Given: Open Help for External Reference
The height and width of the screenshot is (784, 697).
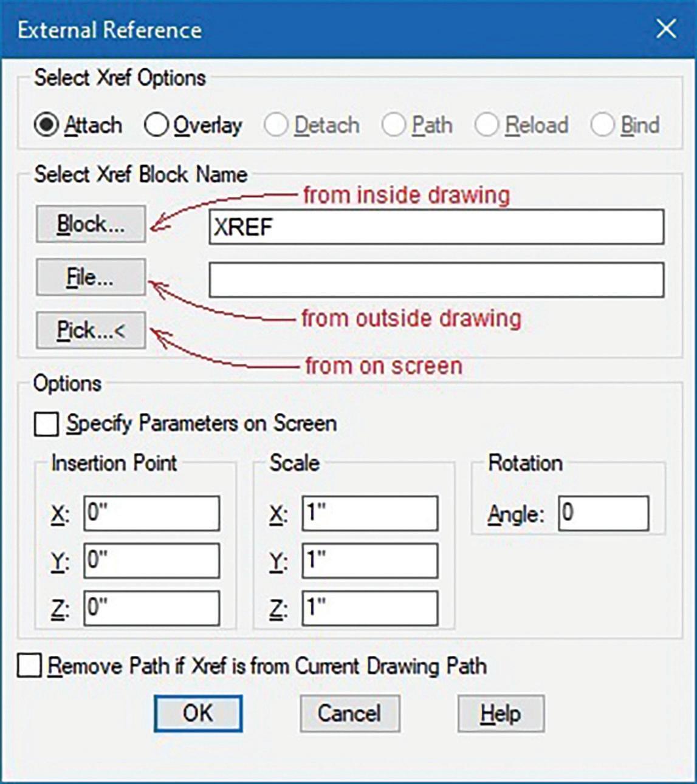Looking at the screenshot, I should (x=500, y=714).
